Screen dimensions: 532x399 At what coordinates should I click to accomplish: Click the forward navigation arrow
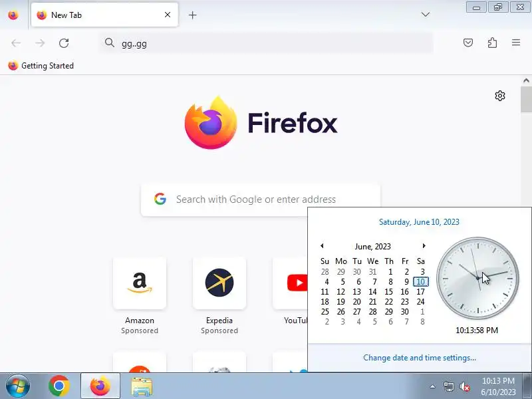pos(40,43)
